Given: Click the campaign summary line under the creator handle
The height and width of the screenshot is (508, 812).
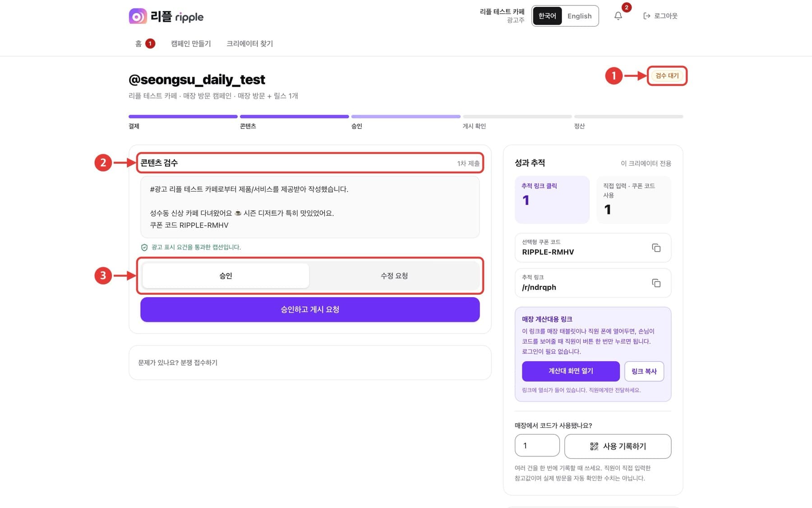Looking at the screenshot, I should click(213, 96).
